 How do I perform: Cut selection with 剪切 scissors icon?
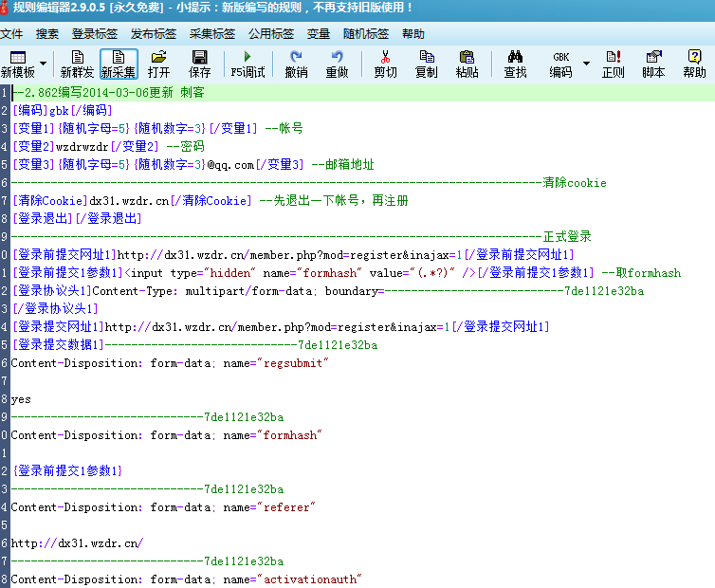click(x=385, y=64)
